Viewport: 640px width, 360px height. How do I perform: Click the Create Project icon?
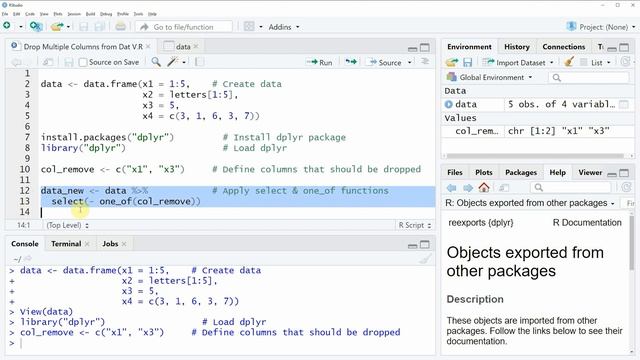click(x=36, y=27)
